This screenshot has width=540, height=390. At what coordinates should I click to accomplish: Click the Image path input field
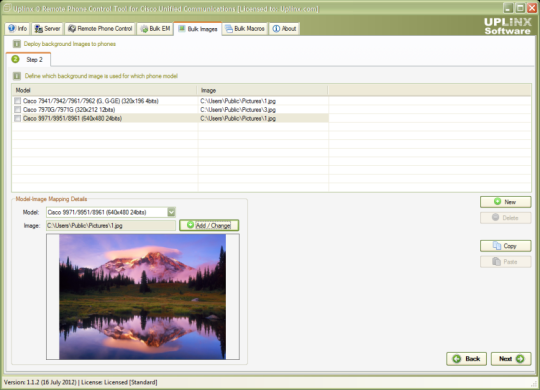[x=111, y=226]
